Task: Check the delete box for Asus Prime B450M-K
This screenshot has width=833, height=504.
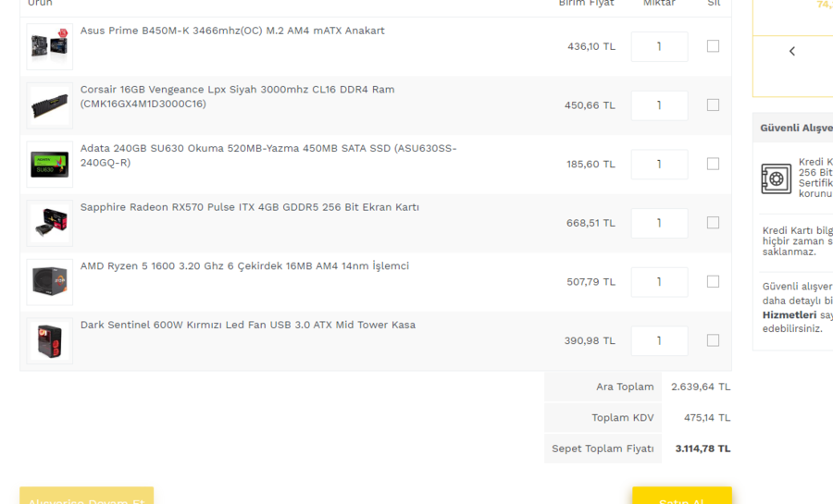Action: [x=713, y=46]
